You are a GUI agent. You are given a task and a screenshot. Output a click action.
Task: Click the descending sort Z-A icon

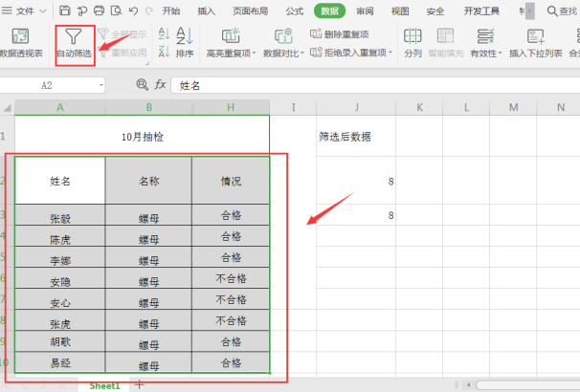pyautogui.click(x=164, y=51)
